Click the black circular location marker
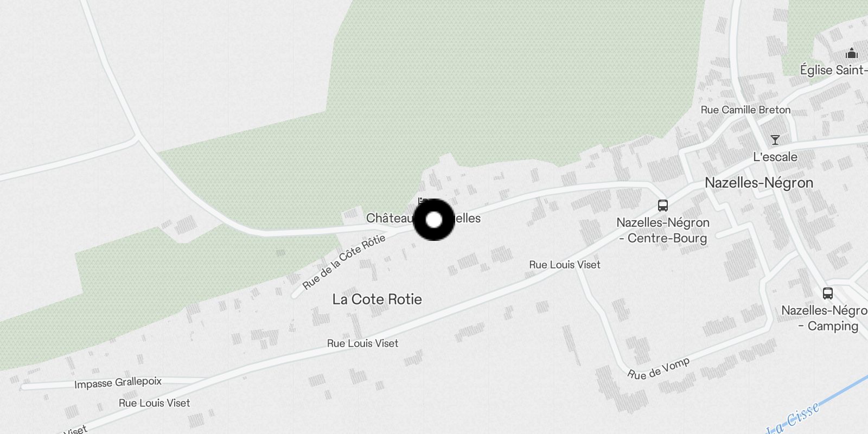 coord(434,220)
